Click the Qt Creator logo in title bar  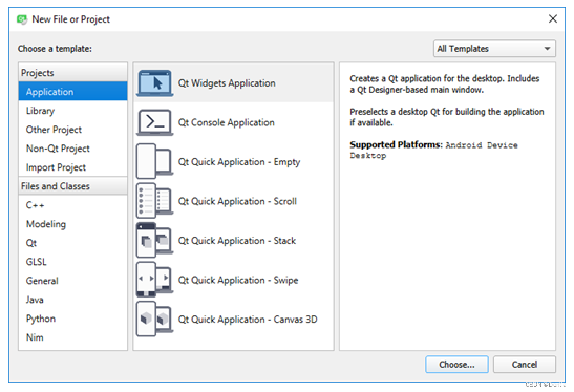tap(22, 19)
